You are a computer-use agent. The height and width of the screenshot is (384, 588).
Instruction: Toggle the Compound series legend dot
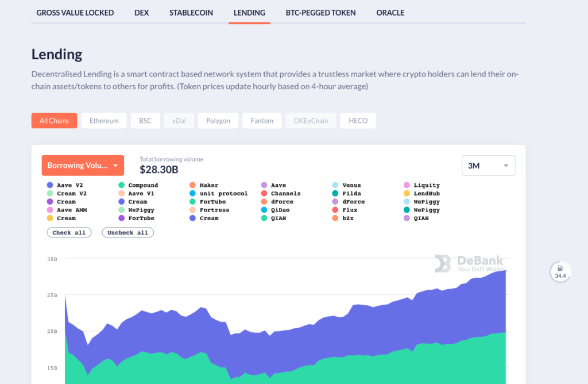coord(122,185)
